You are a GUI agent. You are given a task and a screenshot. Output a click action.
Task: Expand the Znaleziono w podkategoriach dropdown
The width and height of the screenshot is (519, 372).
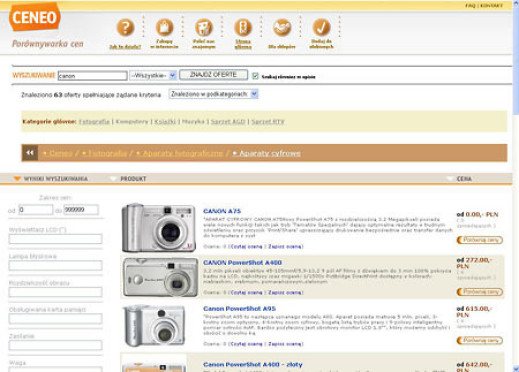click(x=213, y=94)
